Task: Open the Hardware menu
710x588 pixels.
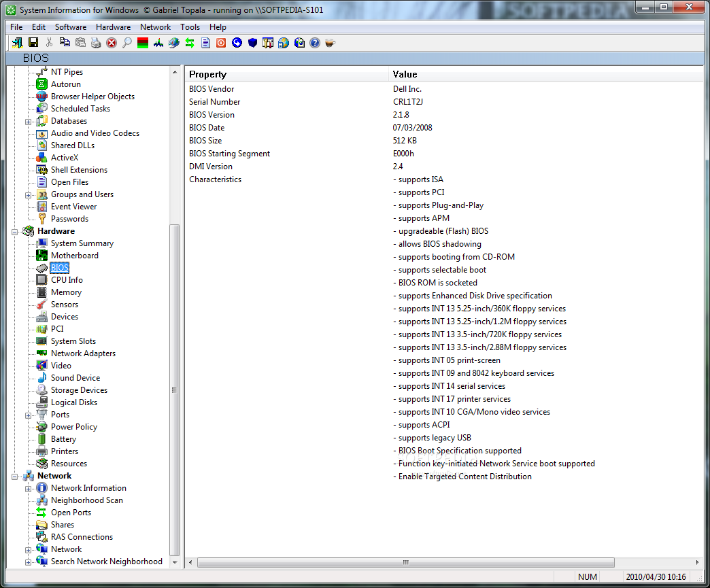Action: pyautogui.click(x=113, y=27)
